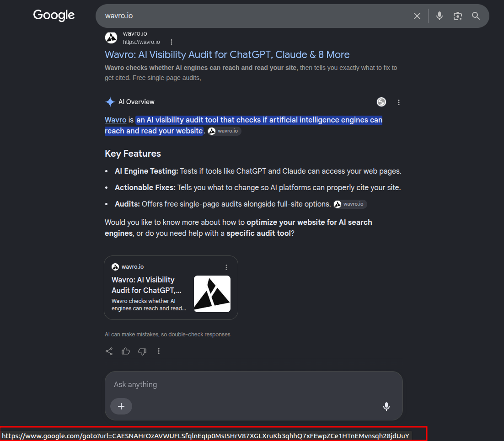Open the Wavro favicon on top result
Viewport: 504px width, 441px height.
pyautogui.click(x=111, y=37)
